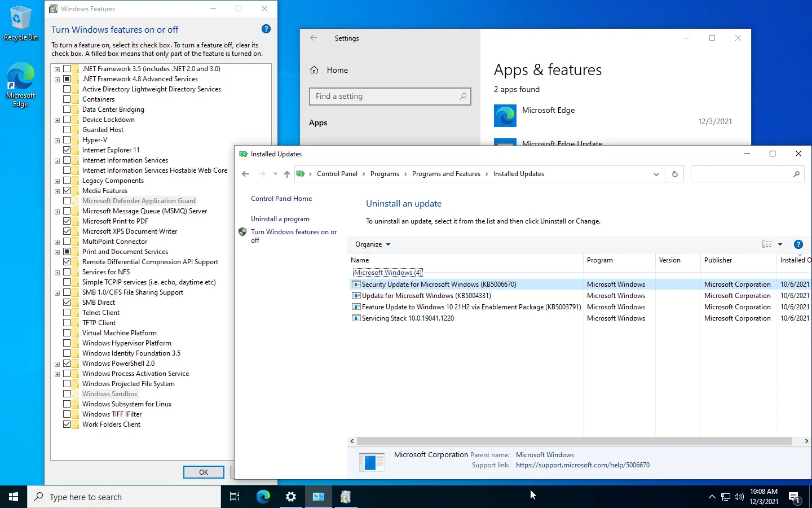Click Programs in the breadcrumb path

[385, 174]
